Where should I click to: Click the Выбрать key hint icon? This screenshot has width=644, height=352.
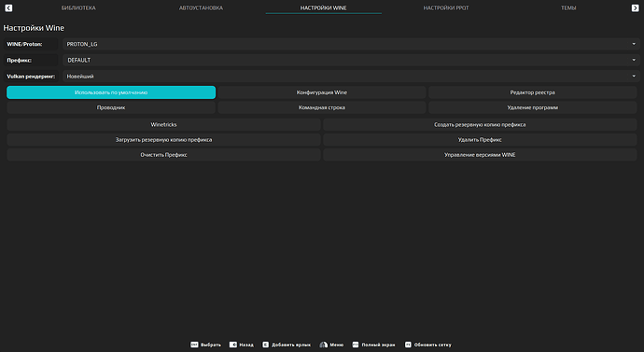194,345
